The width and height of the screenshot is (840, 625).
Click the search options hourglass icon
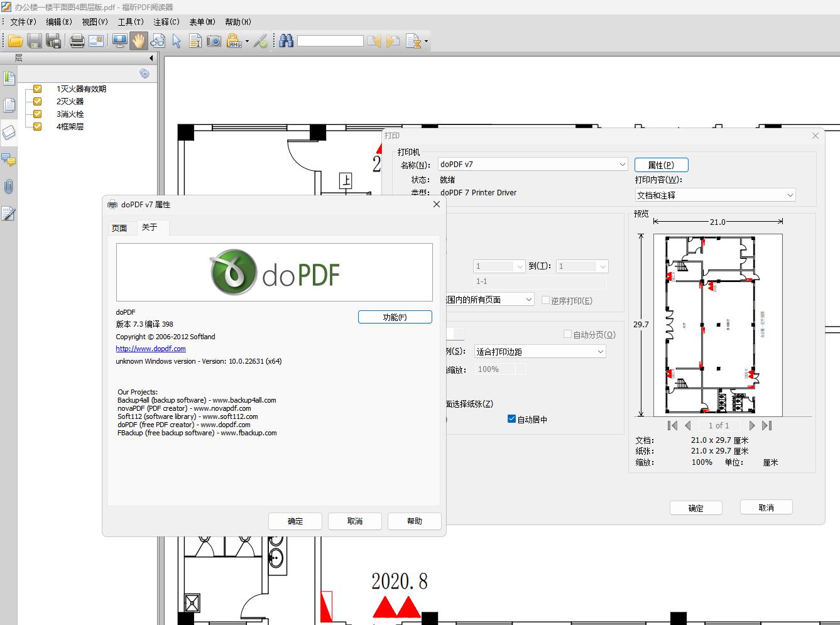(x=413, y=41)
